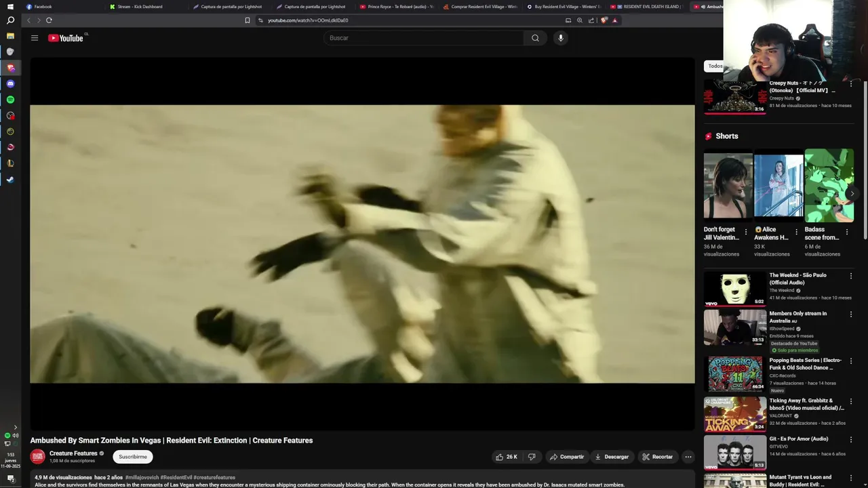The width and height of the screenshot is (868, 488).
Task: Open options for Git - Es Por Amor
Action: point(851,439)
